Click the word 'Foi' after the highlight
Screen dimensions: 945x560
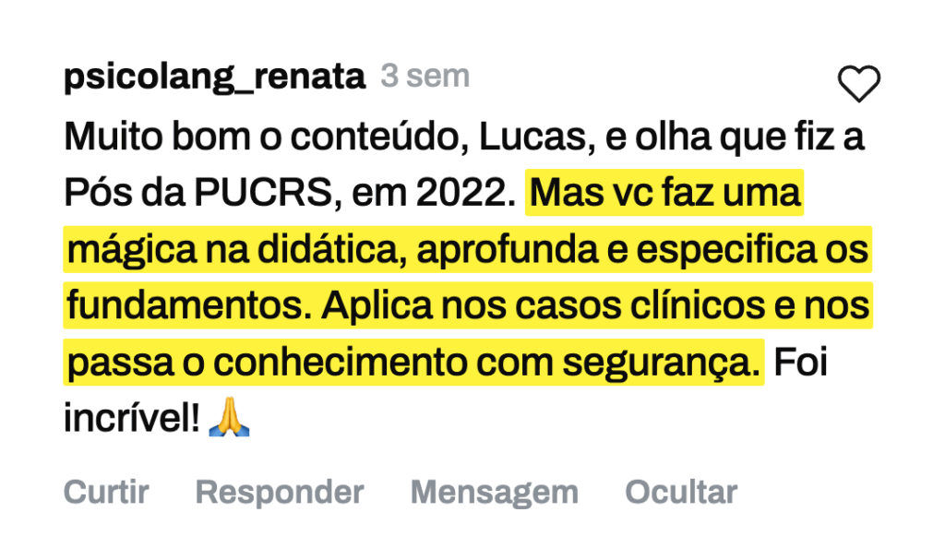pos(800,362)
